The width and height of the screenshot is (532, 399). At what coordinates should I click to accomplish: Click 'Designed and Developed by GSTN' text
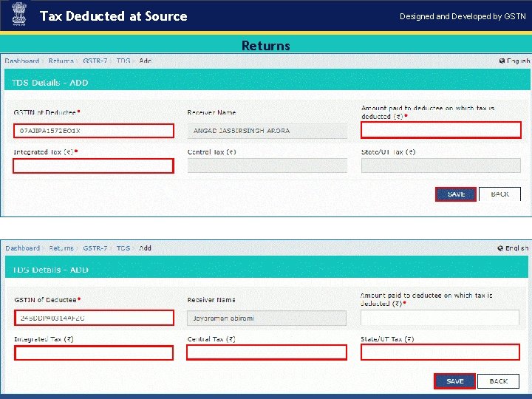coord(463,16)
